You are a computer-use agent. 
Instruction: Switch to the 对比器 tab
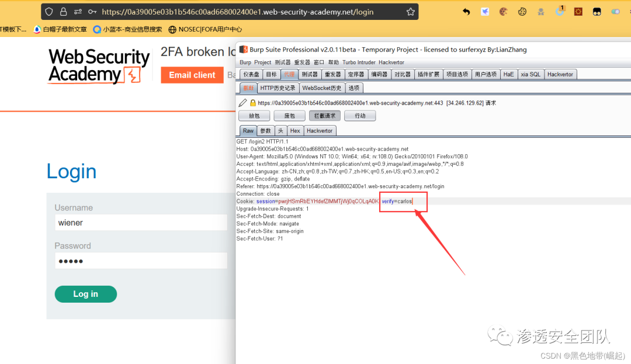[x=402, y=74]
